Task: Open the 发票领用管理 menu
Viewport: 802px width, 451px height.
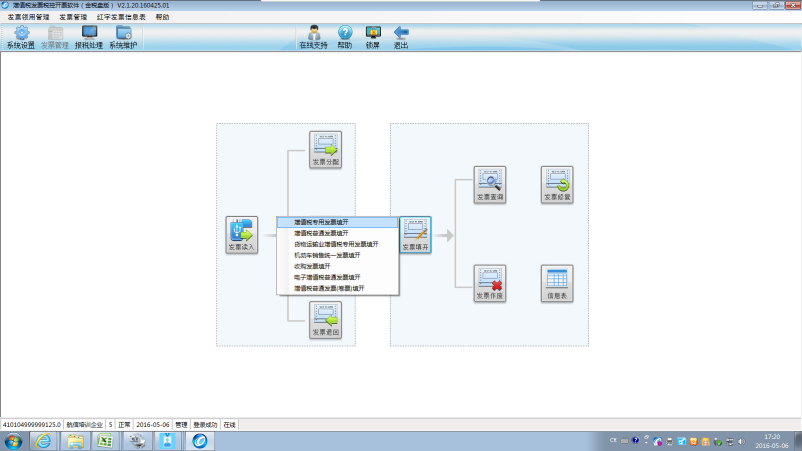Action: [29, 17]
